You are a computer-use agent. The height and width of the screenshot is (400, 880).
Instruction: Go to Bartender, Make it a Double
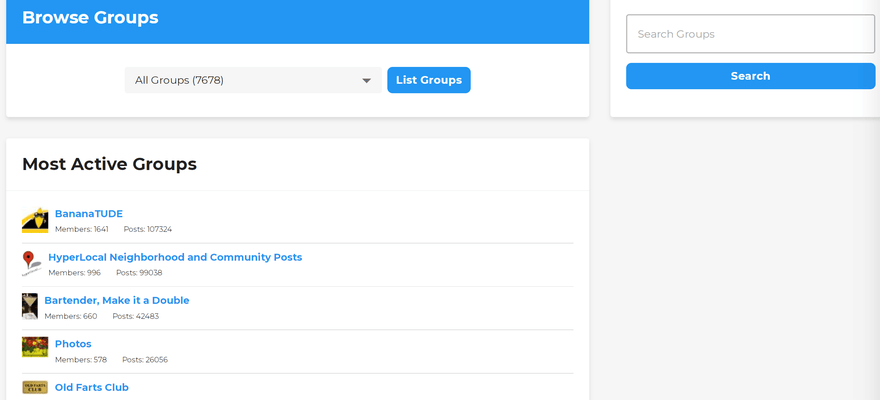pos(117,300)
